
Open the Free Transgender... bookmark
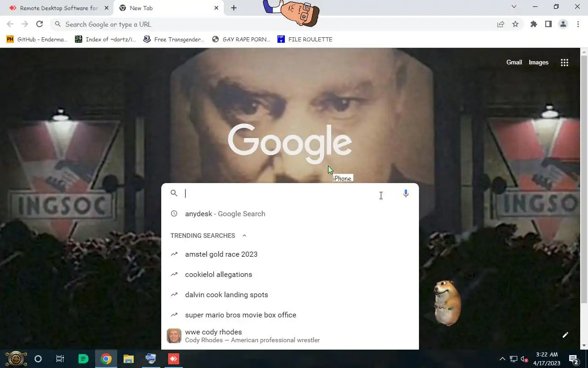click(x=174, y=40)
